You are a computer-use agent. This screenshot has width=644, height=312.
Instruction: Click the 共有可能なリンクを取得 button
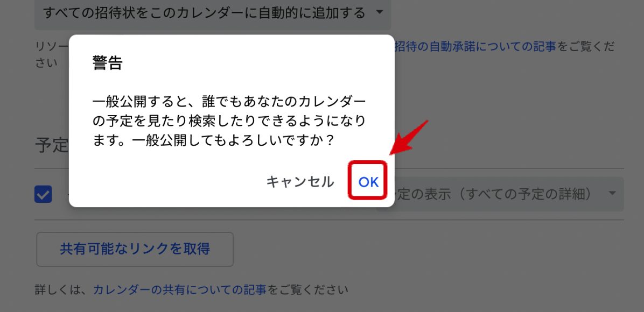click(135, 249)
